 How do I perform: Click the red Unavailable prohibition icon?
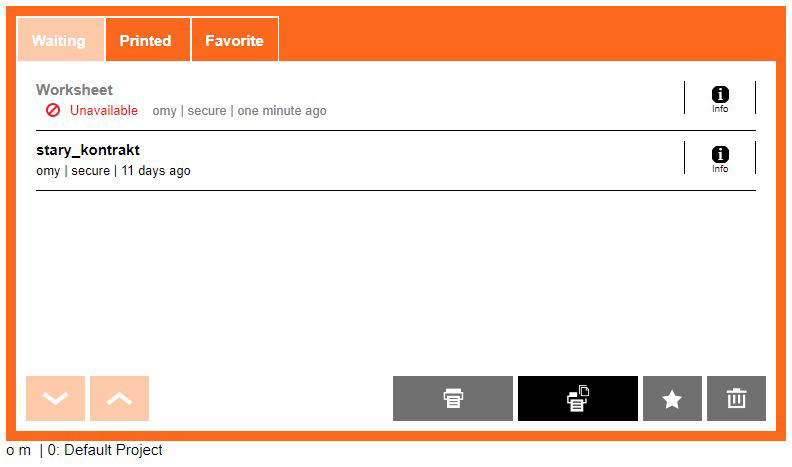(x=53, y=110)
